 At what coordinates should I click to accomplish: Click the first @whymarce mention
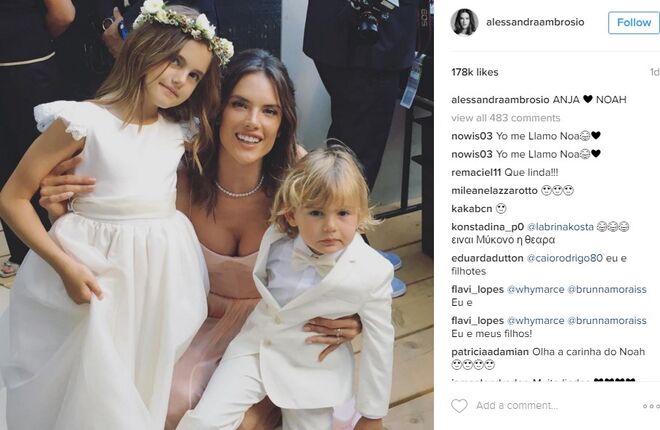pos(535,289)
